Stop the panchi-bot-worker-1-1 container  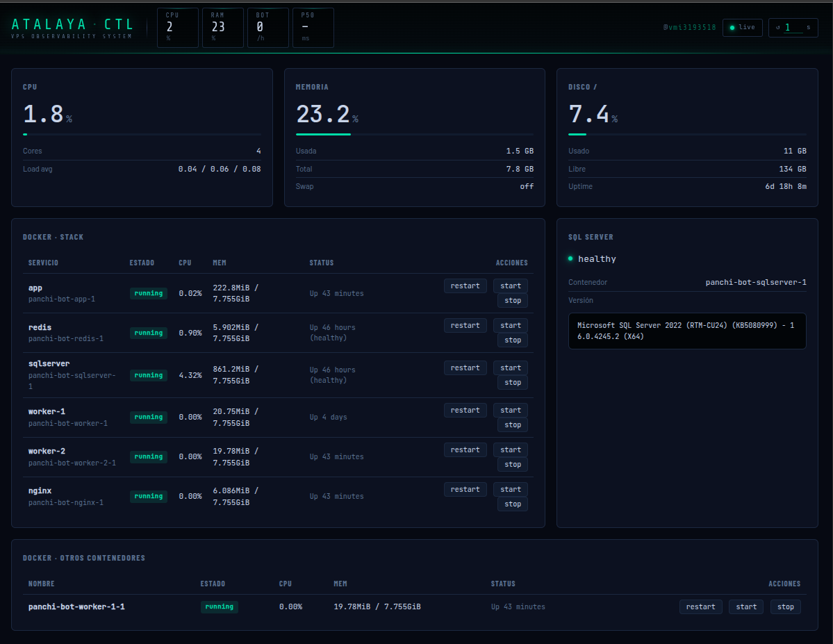point(785,606)
